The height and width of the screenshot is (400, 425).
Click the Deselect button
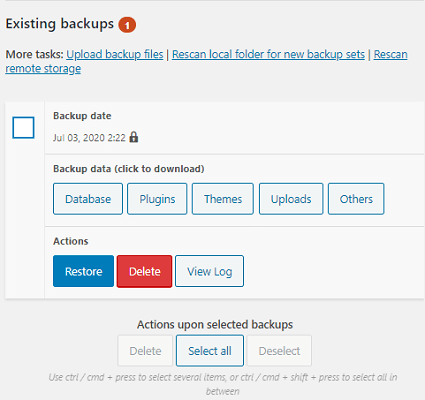(x=279, y=351)
